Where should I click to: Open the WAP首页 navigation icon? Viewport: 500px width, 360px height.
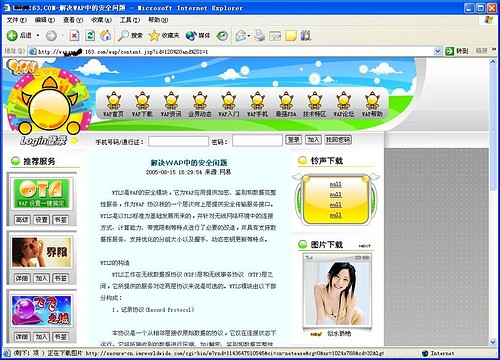point(113,104)
